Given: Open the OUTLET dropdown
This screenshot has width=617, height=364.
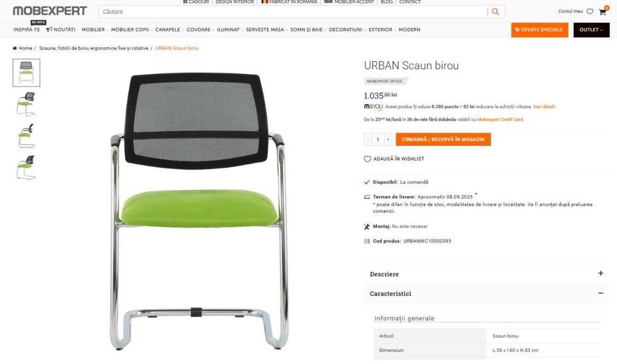Looking at the screenshot, I should tap(591, 30).
